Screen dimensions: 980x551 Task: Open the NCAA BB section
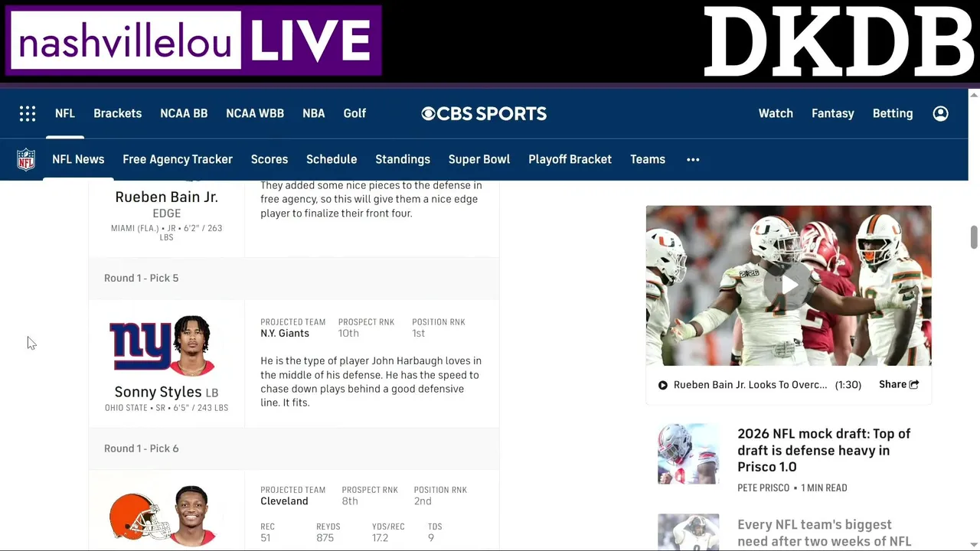[x=184, y=113]
